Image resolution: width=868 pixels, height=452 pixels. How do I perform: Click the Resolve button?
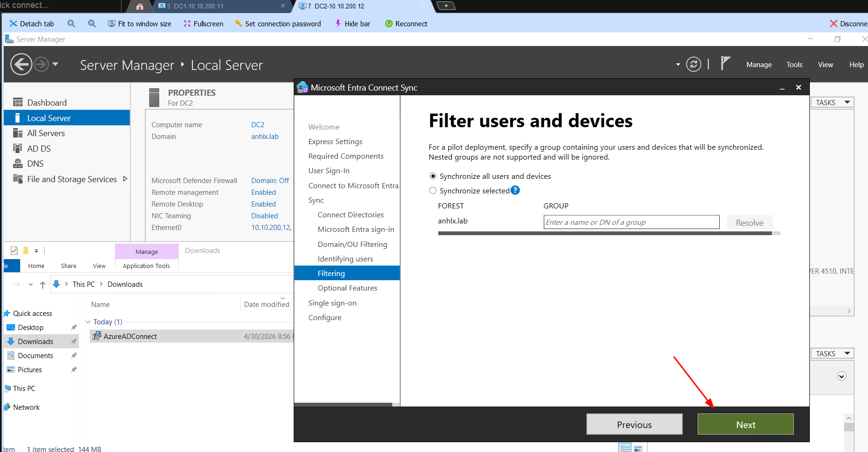tap(749, 222)
